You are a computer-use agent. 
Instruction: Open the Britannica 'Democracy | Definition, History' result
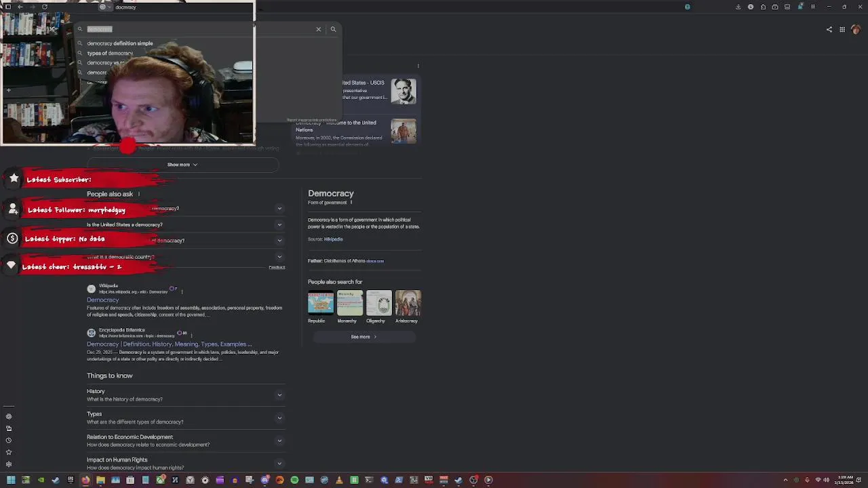169,344
